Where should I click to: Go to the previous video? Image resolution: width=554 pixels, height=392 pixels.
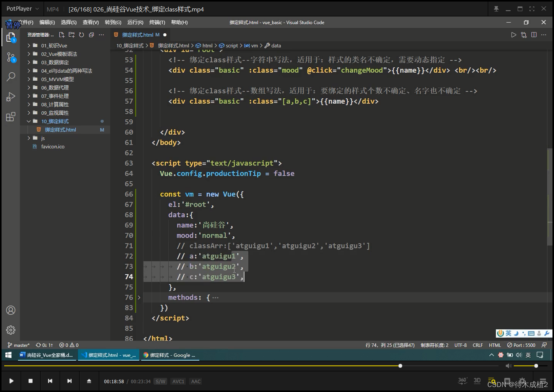50,381
